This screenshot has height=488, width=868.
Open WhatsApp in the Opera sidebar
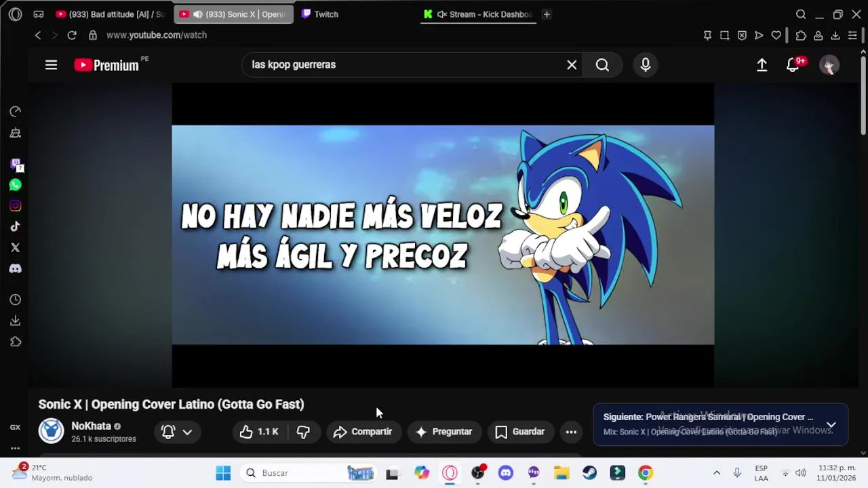16,185
